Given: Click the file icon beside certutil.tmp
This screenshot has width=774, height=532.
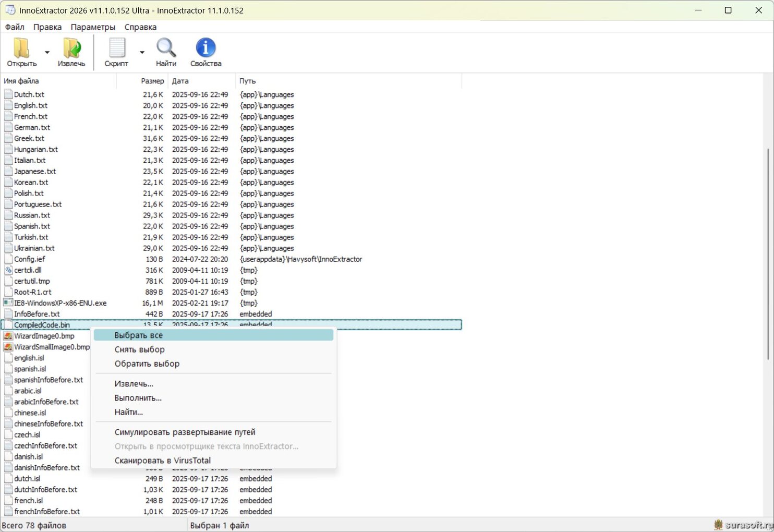Looking at the screenshot, I should 8,281.
